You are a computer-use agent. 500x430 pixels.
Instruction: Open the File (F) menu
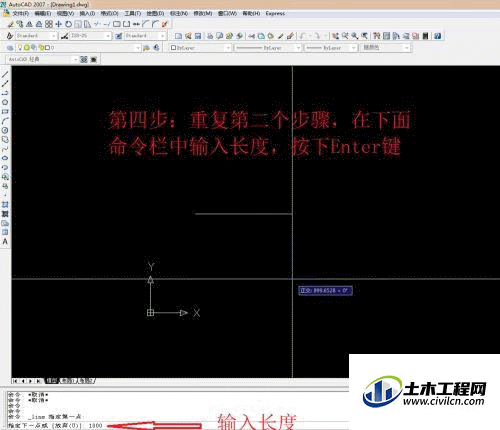(20, 14)
